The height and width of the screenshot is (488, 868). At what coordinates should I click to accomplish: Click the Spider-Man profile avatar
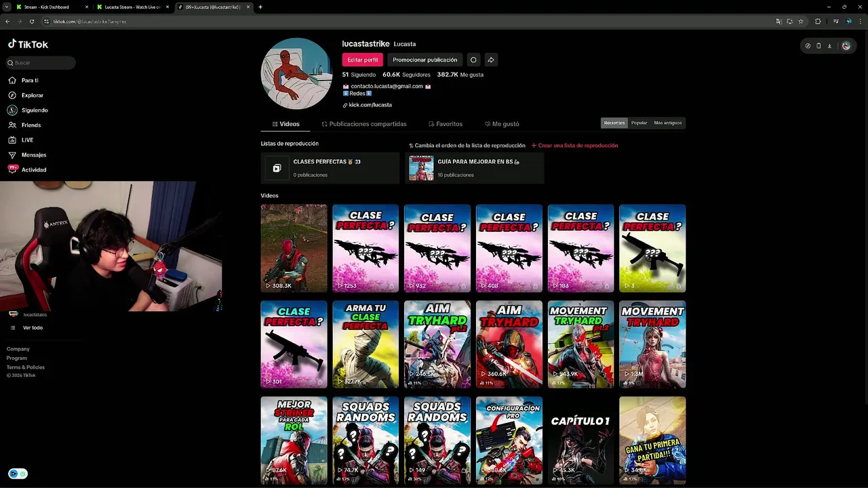pyautogui.click(x=296, y=73)
